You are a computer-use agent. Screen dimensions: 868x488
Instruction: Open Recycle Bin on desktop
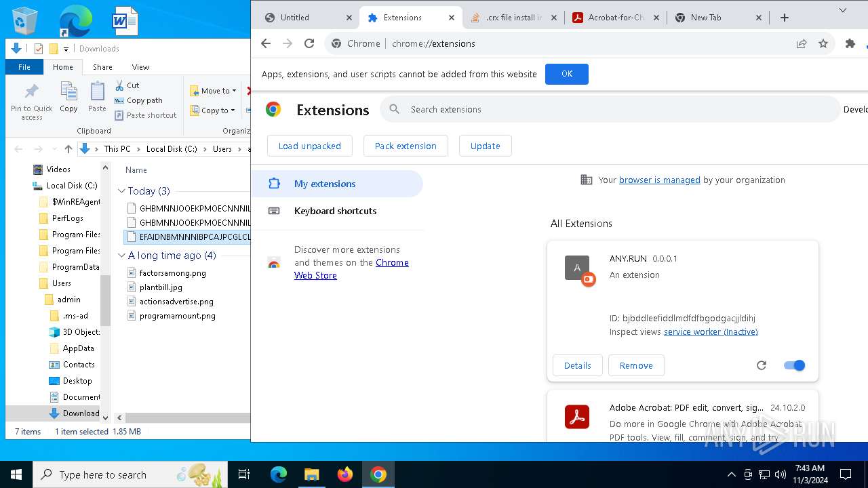coord(25,20)
